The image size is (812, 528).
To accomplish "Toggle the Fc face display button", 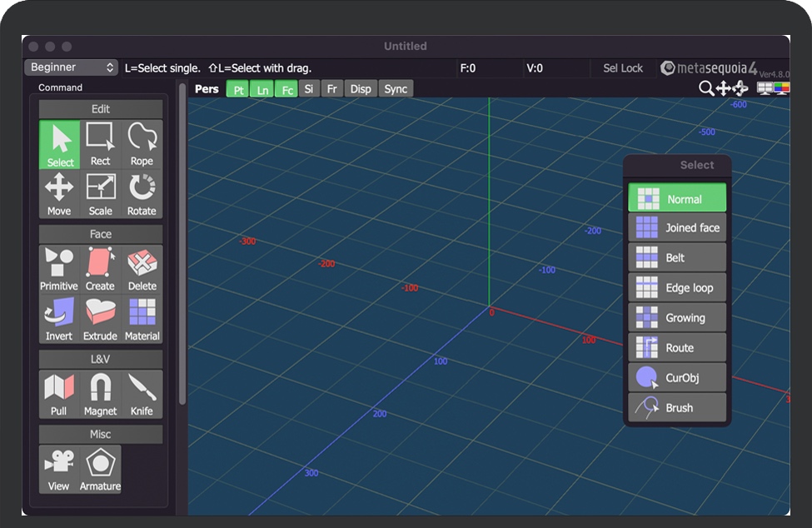I will click(x=286, y=89).
